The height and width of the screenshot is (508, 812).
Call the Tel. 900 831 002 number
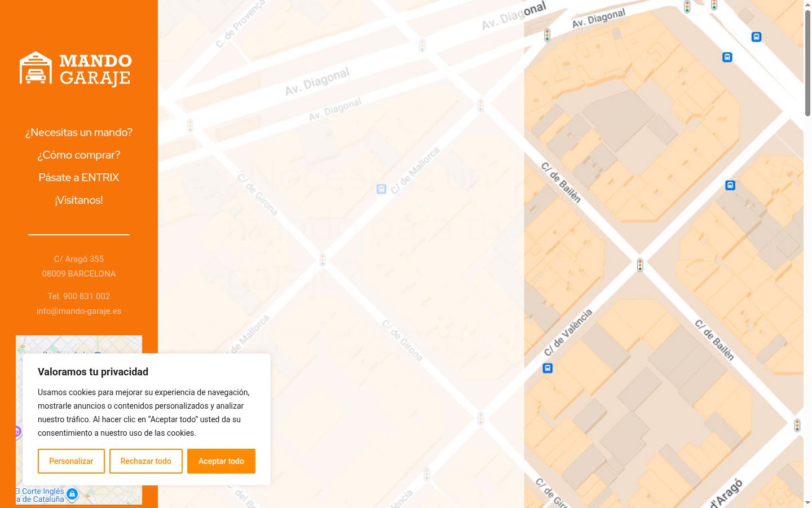pos(79,296)
